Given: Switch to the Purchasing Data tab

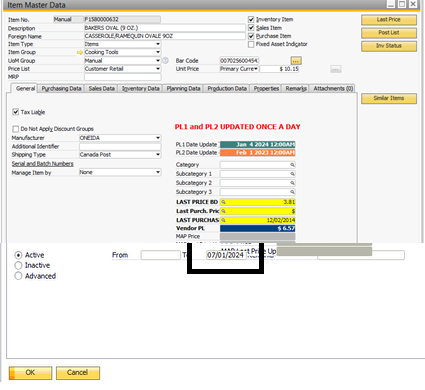Looking at the screenshot, I should click(61, 89).
